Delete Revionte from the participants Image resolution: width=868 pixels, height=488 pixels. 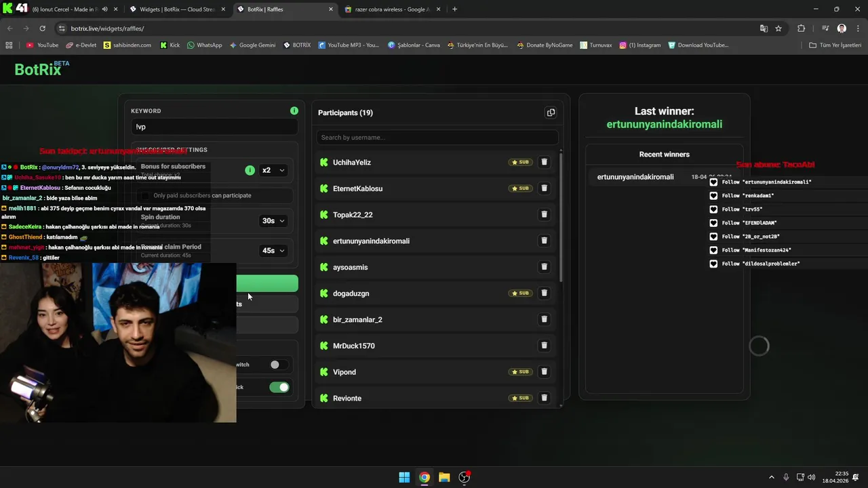[x=544, y=398]
